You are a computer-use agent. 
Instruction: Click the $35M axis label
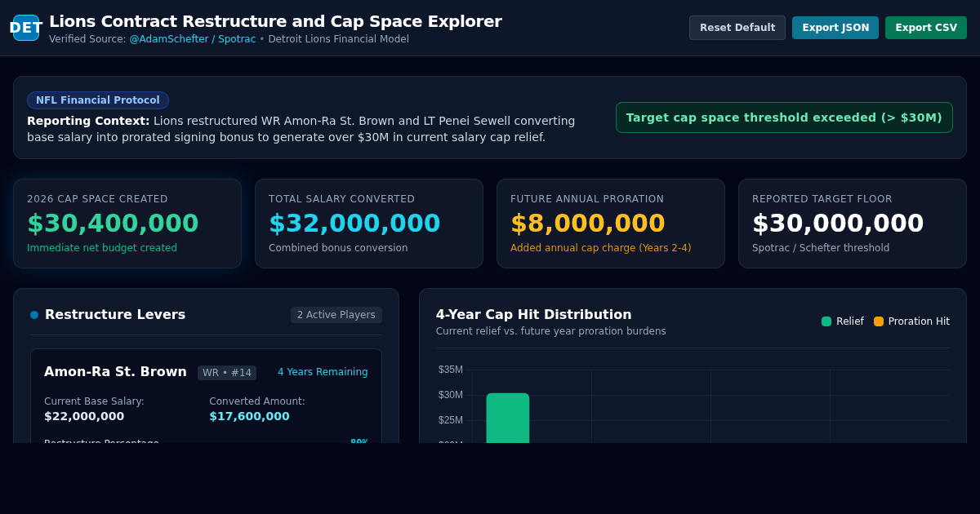pyautogui.click(x=451, y=370)
